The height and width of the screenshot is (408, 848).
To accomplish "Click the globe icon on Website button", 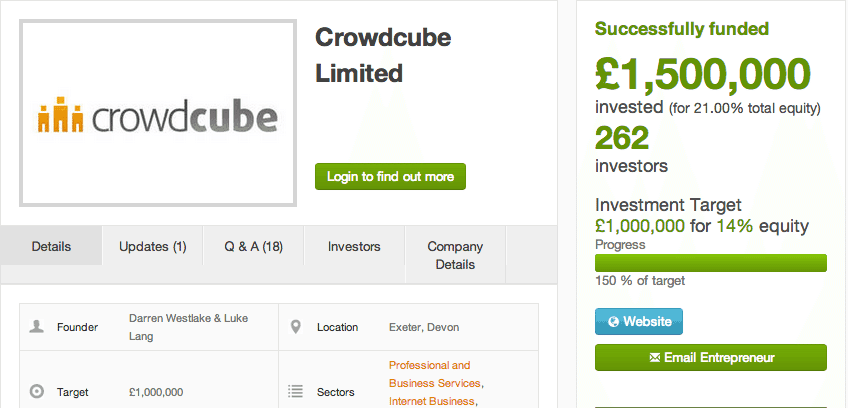I will [x=612, y=322].
